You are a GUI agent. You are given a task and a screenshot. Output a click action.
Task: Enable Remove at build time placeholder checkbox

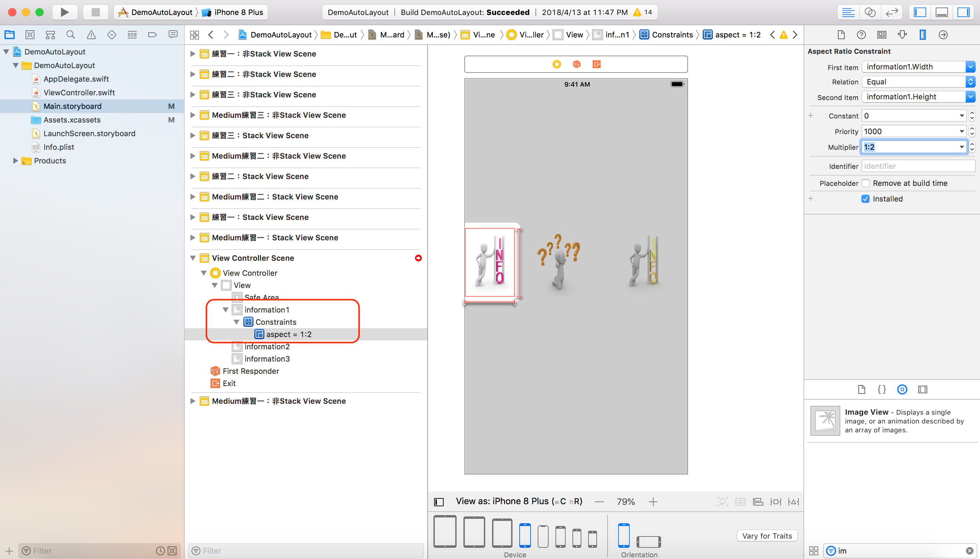click(x=866, y=183)
